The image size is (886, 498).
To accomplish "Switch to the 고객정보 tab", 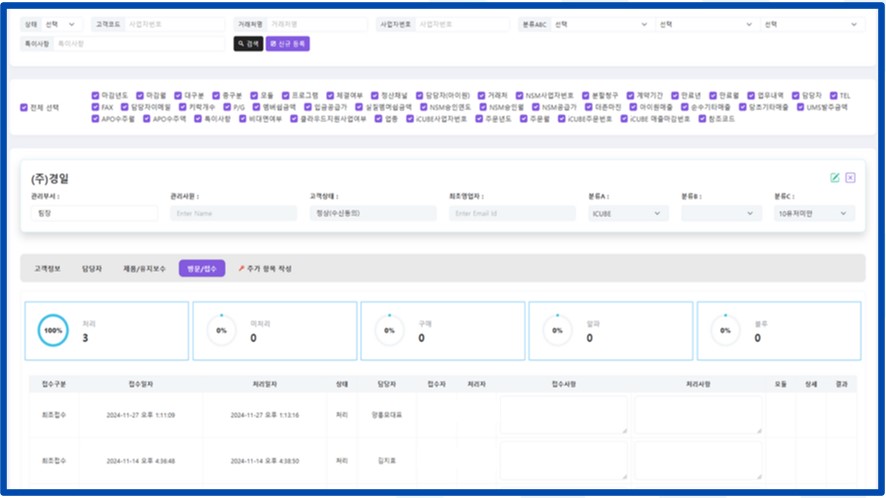I will (x=47, y=268).
